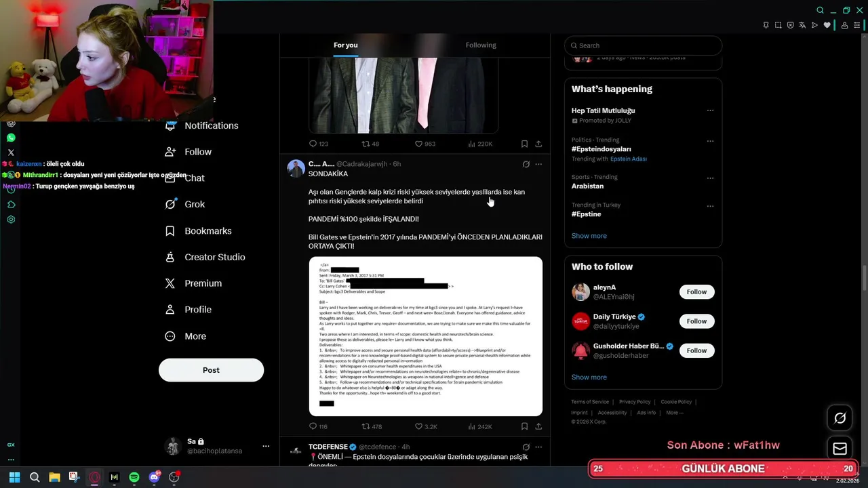Open Grok explain on TCDEFENSE post
Screen dimensions: 868x488
[526, 447]
